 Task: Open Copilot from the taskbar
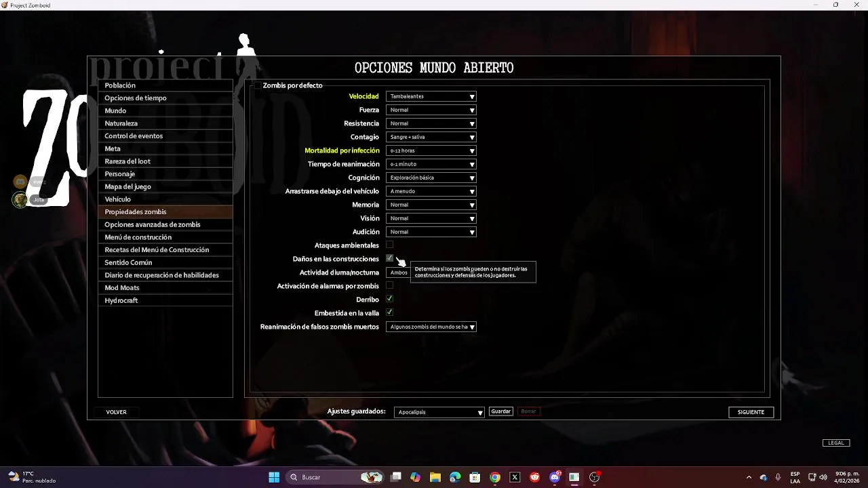click(x=416, y=477)
